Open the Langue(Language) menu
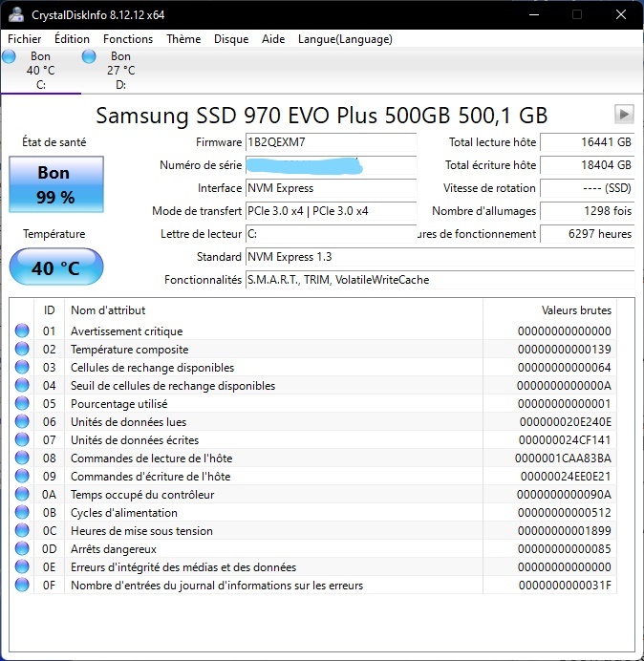The width and height of the screenshot is (644, 661). [x=345, y=39]
